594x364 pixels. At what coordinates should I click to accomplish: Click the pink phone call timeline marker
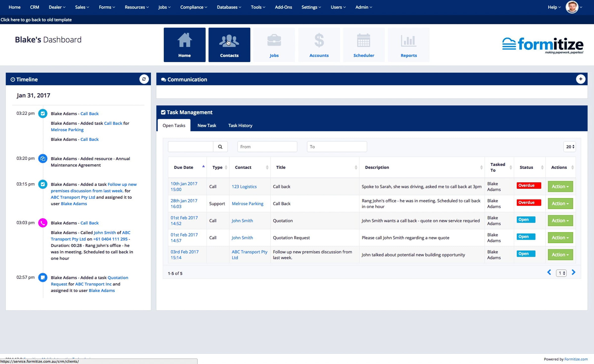pyautogui.click(x=43, y=223)
